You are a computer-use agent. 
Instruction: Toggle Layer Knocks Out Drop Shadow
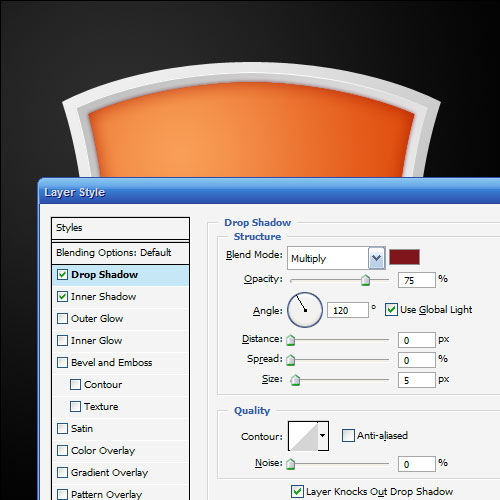click(297, 492)
